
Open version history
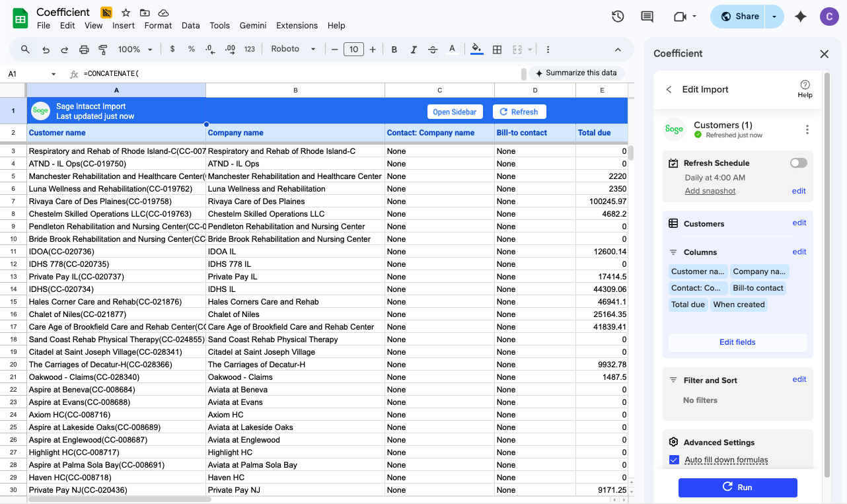[618, 16]
